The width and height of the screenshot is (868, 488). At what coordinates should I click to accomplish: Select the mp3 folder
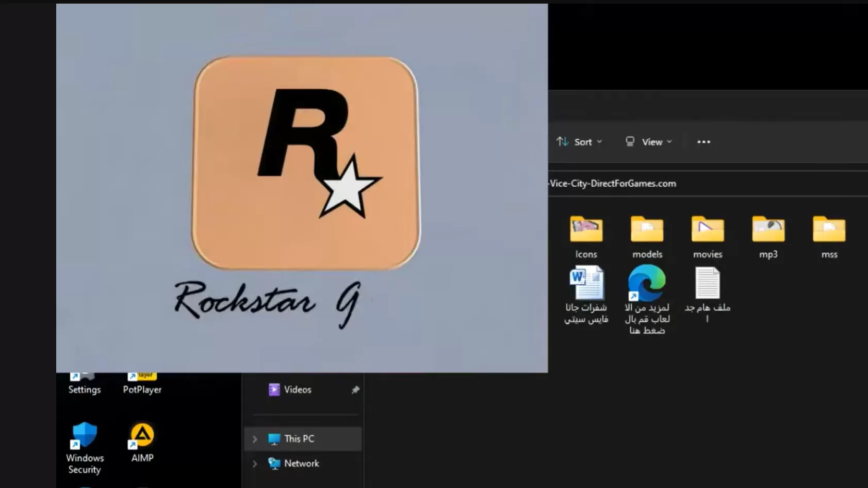[768, 237]
